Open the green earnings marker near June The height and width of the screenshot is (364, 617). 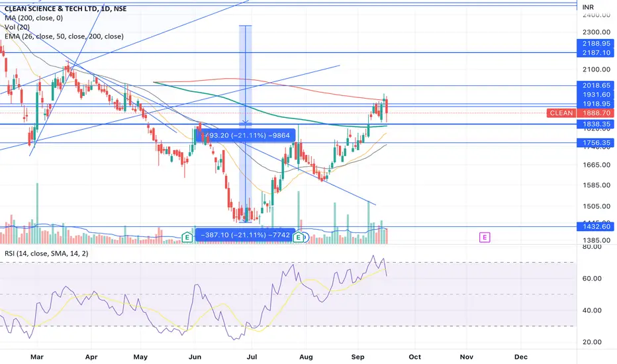187,237
